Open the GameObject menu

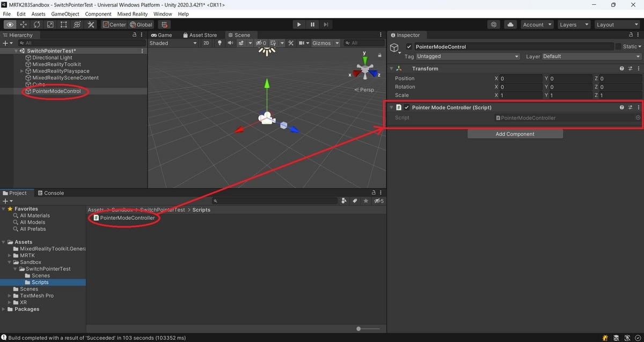pyautogui.click(x=65, y=14)
